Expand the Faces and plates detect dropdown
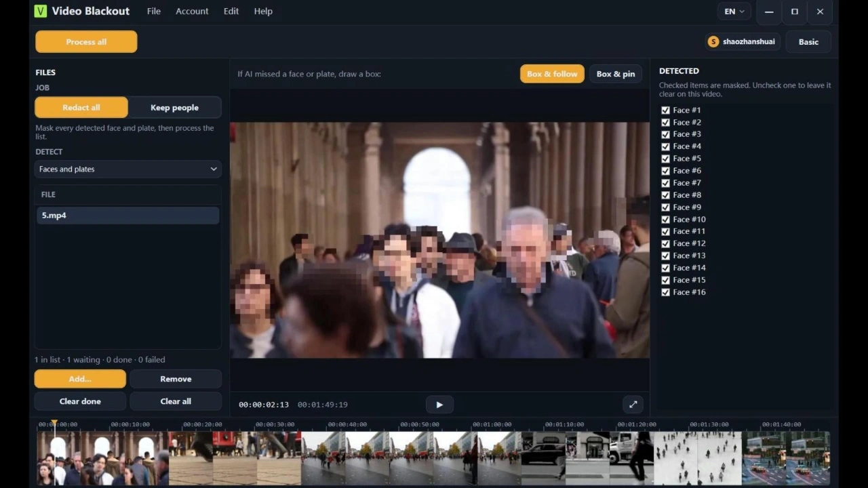This screenshot has width=868, height=488. 127,169
